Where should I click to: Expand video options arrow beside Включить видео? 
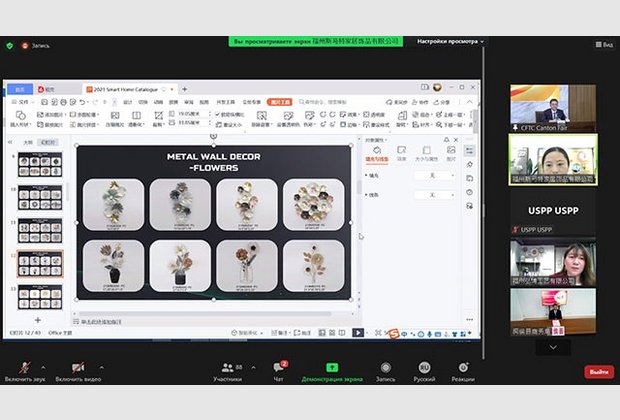[100, 366]
